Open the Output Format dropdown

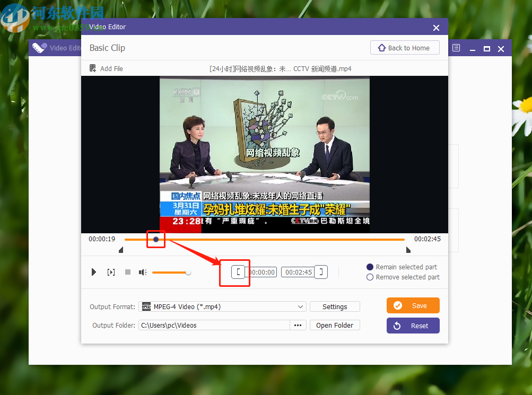pyautogui.click(x=300, y=306)
